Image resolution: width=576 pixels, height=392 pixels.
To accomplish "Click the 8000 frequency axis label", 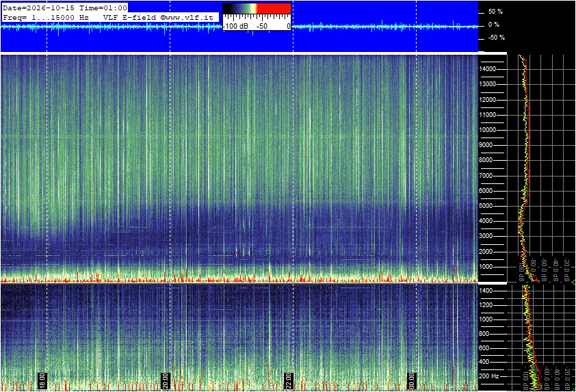I will [486, 160].
